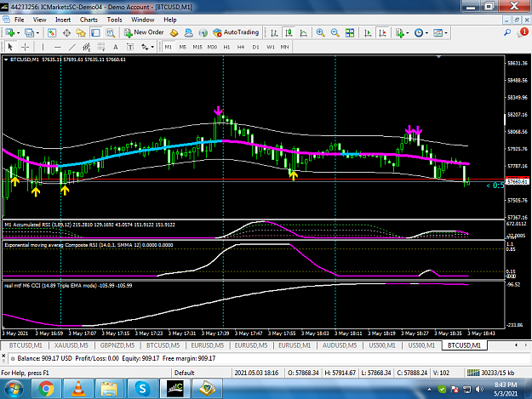Image resolution: width=532 pixels, height=399 pixels.
Task: Open VLC media player from taskbar
Action: point(78,389)
